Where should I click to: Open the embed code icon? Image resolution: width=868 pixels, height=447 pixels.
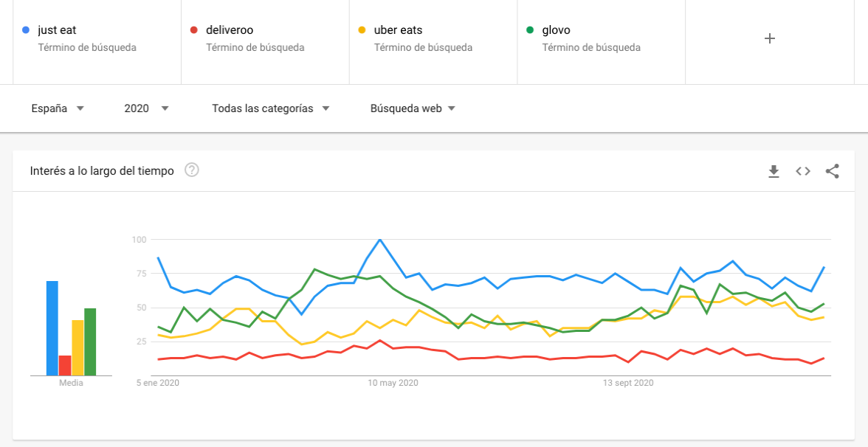803,171
